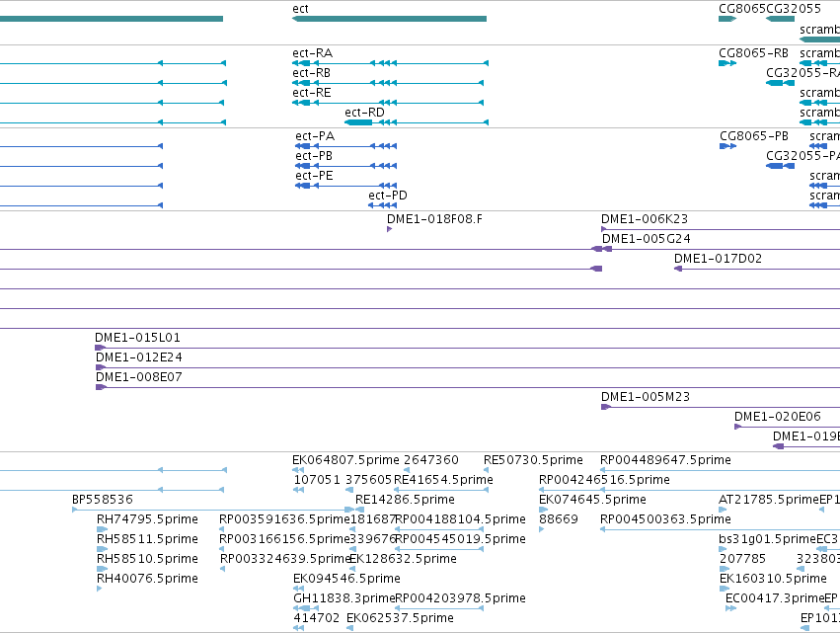This screenshot has height=633, width=840.
Task: Click the 107051 EST label
Action: [317, 480]
